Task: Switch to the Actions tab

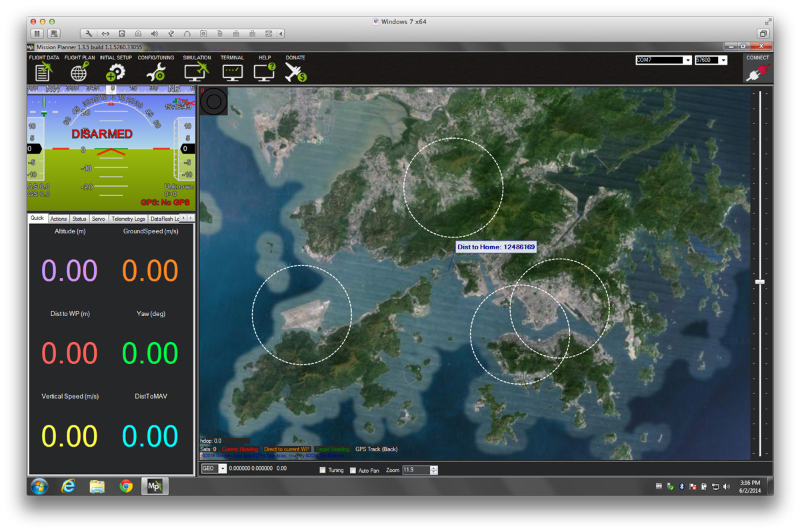Action: pos(59,219)
